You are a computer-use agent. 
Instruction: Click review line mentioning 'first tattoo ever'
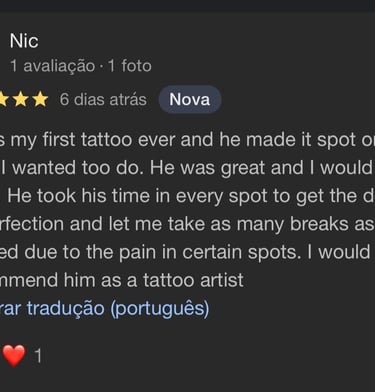[x=187, y=139]
